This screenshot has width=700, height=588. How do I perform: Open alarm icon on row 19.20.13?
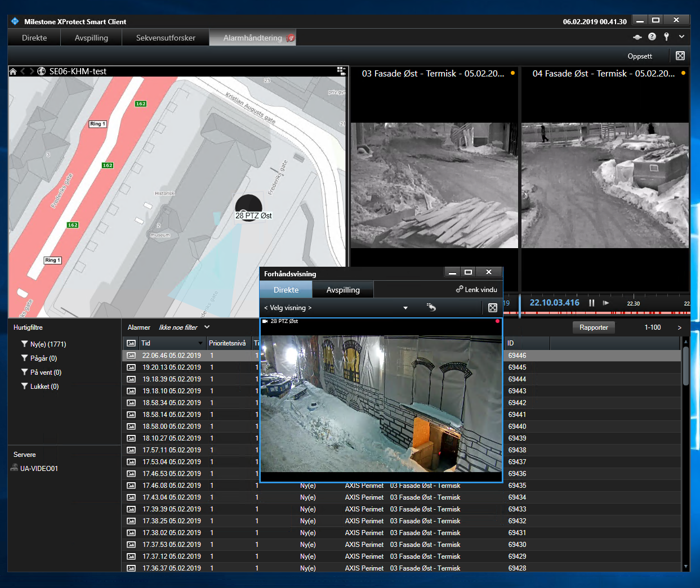(131, 367)
